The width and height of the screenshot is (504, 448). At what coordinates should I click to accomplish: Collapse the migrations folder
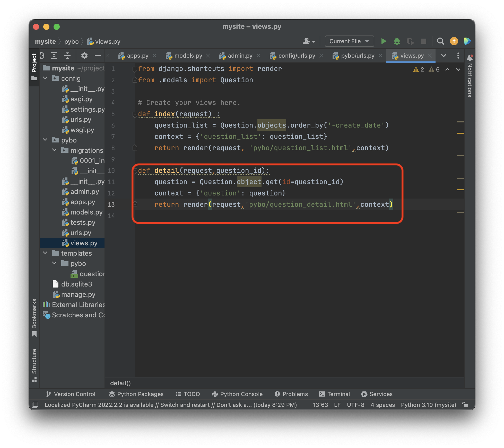(55, 150)
